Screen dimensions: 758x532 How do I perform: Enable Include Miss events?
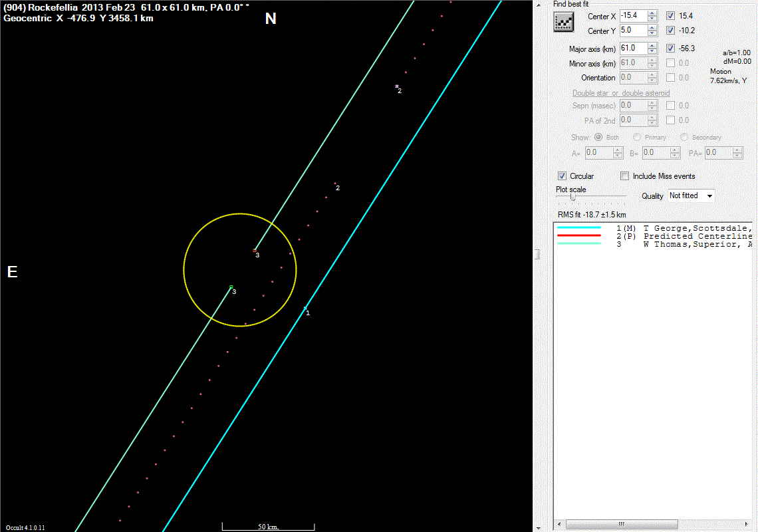coord(625,176)
